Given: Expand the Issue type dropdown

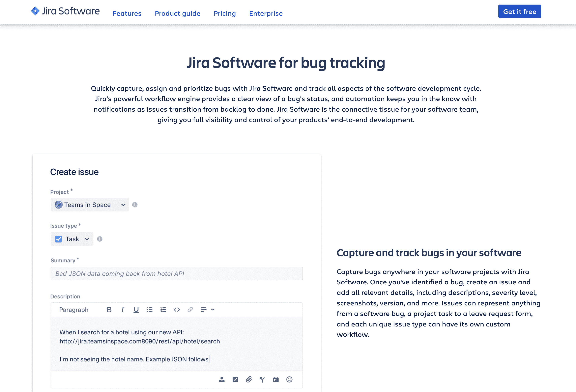Looking at the screenshot, I should tap(87, 239).
